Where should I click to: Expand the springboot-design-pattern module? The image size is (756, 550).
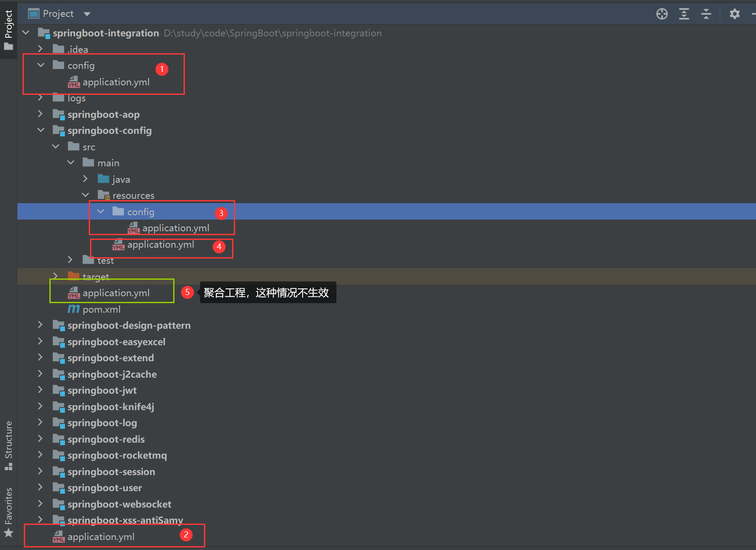click(x=40, y=325)
